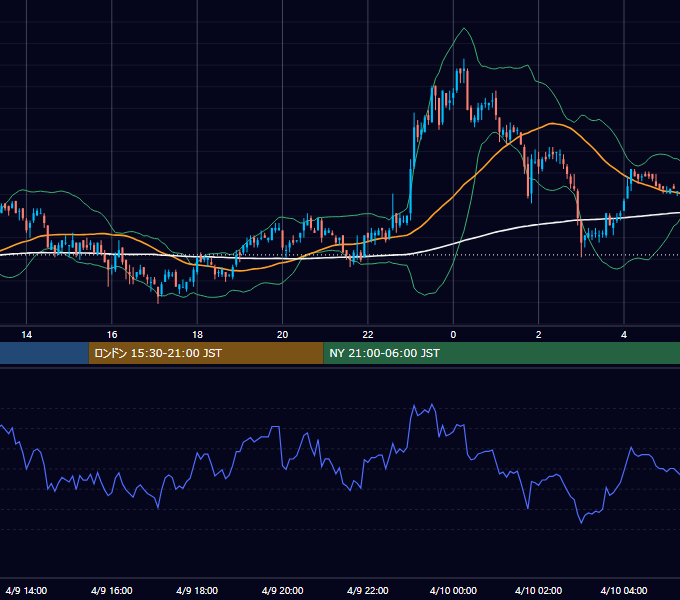The width and height of the screenshot is (680, 600).
Task: Click the '16' hour label on price chart axis
Action: point(112,335)
